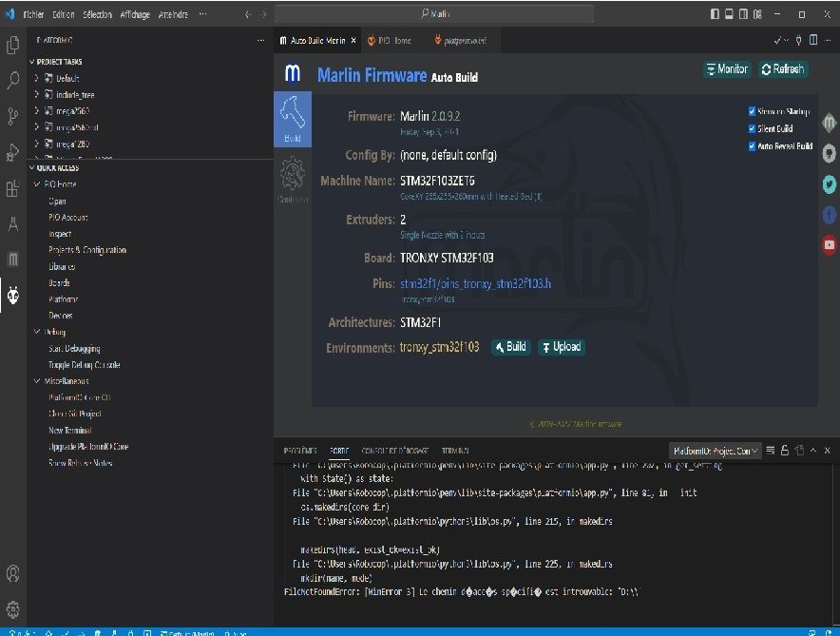Open the build checkmark dropdown arrow
Viewport: 840px width, 636px height.
(786, 41)
